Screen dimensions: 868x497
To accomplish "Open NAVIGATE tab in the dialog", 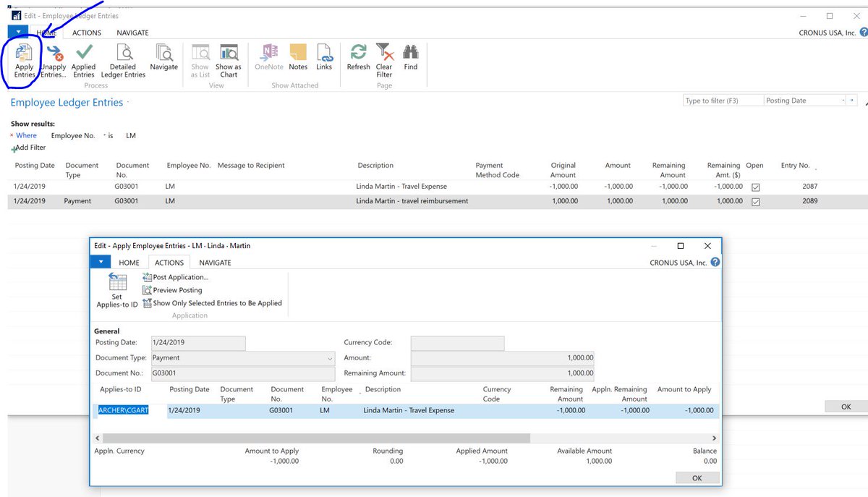I will (x=215, y=263).
